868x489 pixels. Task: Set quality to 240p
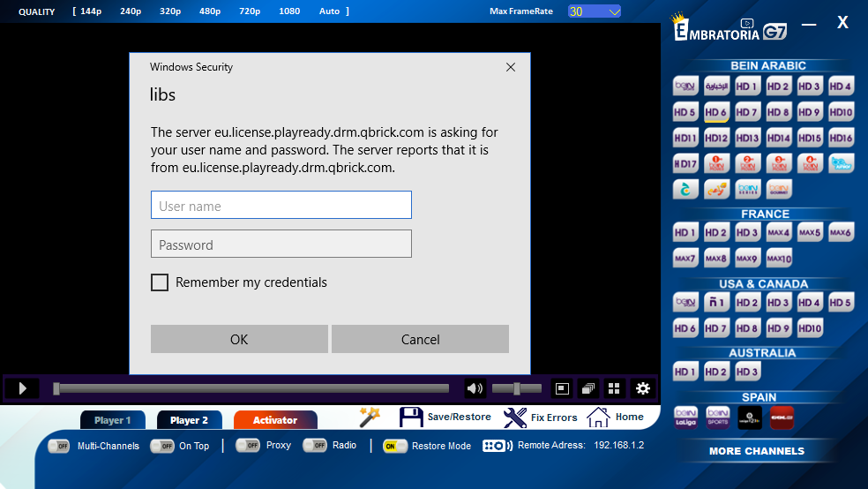131,11
